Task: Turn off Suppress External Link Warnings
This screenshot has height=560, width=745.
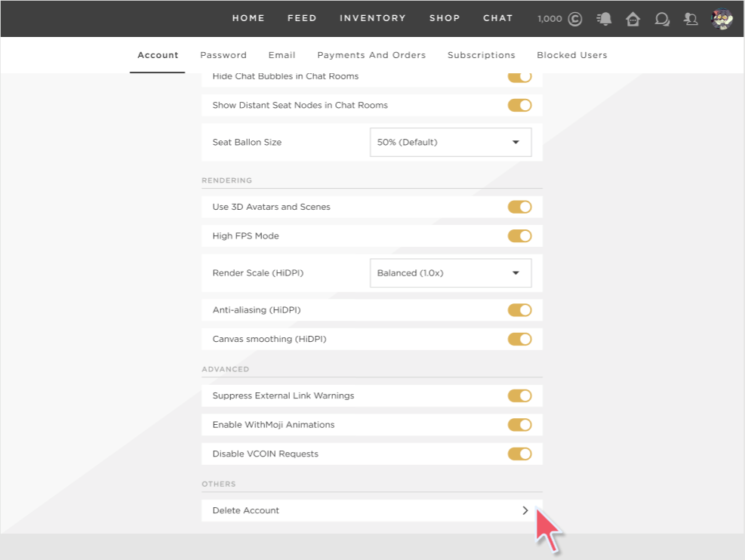Action: tap(519, 395)
